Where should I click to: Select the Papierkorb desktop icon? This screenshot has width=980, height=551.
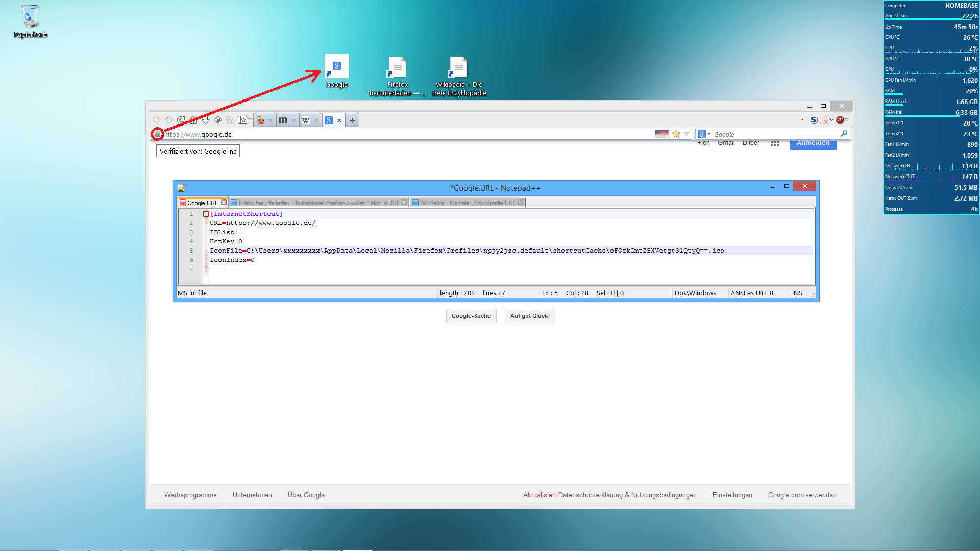pos(31,21)
